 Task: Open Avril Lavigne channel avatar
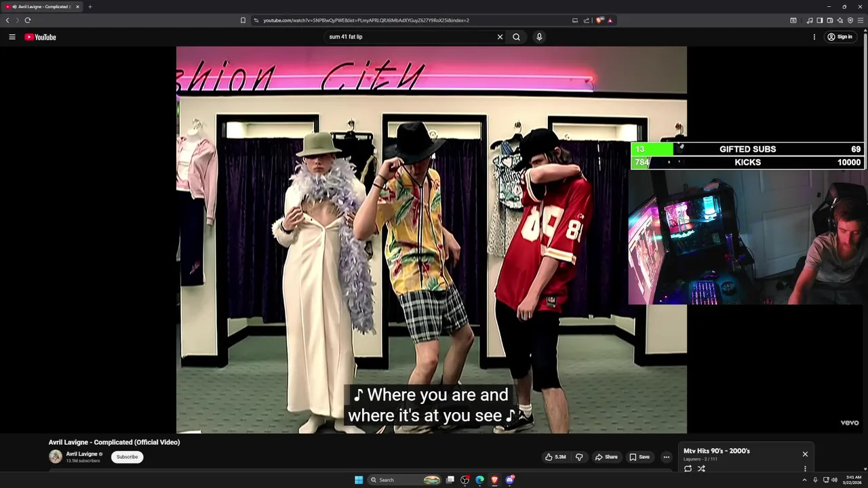click(56, 457)
